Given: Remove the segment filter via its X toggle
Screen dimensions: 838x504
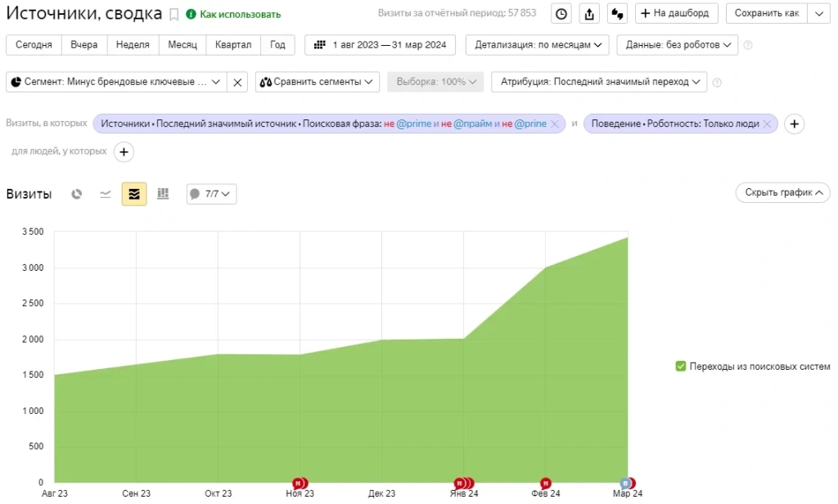Looking at the screenshot, I should 237,82.
